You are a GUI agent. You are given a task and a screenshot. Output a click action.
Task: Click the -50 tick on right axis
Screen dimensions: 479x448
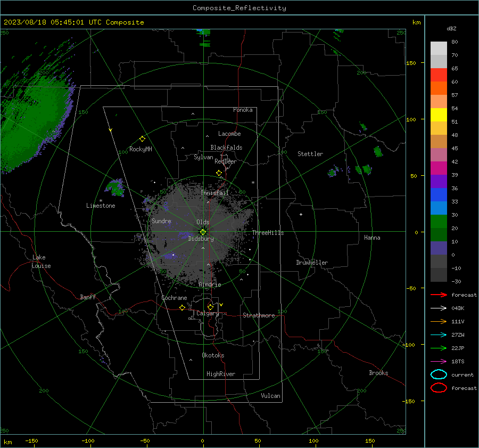[411, 288]
